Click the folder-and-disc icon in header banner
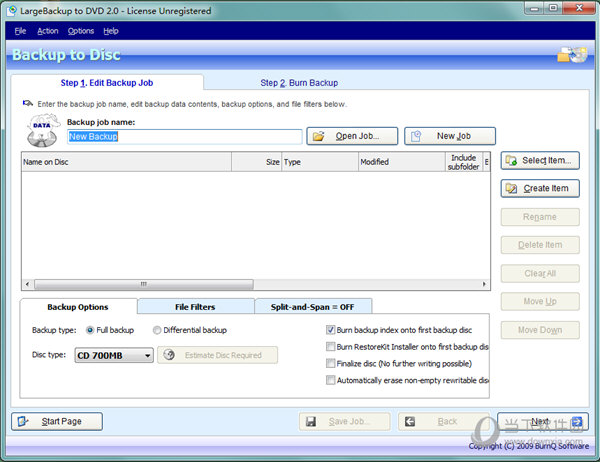This screenshot has width=600, height=462. (x=572, y=55)
